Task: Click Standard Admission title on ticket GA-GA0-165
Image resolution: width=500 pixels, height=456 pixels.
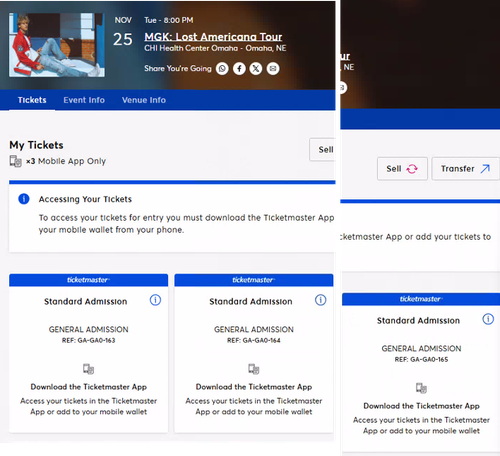Action: [x=418, y=321]
